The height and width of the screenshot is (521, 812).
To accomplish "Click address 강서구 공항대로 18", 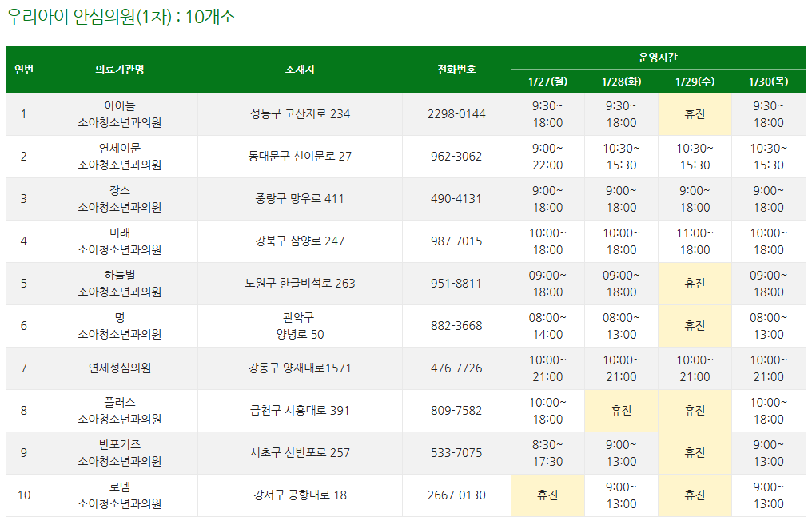I will click(x=300, y=495).
